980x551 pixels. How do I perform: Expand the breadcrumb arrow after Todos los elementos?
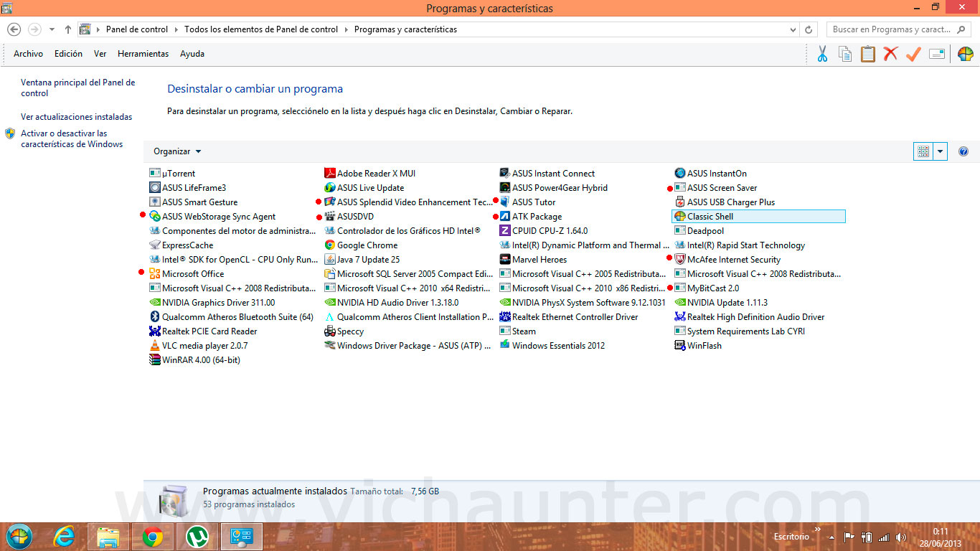click(346, 29)
